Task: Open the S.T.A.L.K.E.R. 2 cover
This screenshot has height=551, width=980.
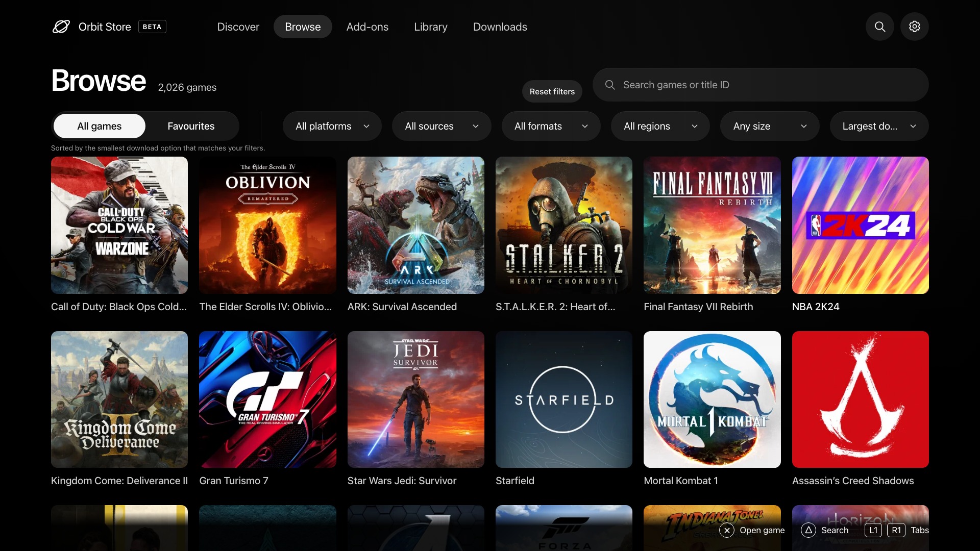Action: pyautogui.click(x=564, y=225)
